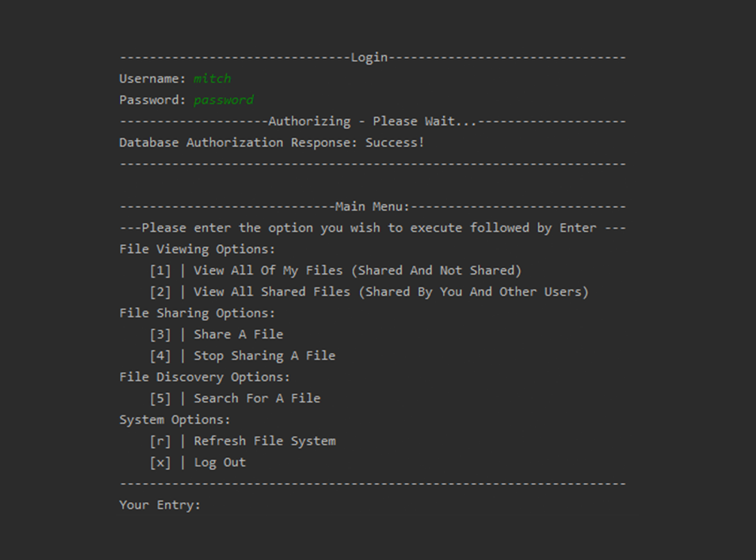The width and height of the screenshot is (756, 560).
Task: Click the 'File Viewing Options:' heading
Action: (197, 249)
